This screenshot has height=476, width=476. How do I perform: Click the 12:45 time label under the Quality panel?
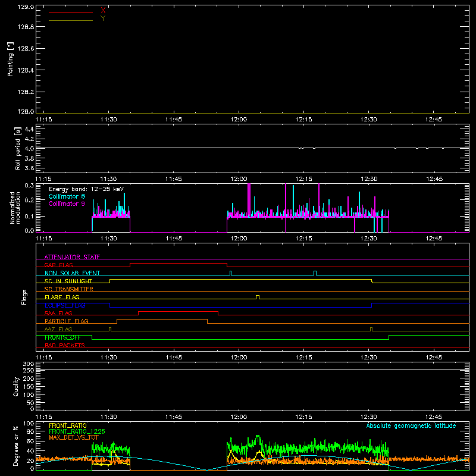pos(434,417)
